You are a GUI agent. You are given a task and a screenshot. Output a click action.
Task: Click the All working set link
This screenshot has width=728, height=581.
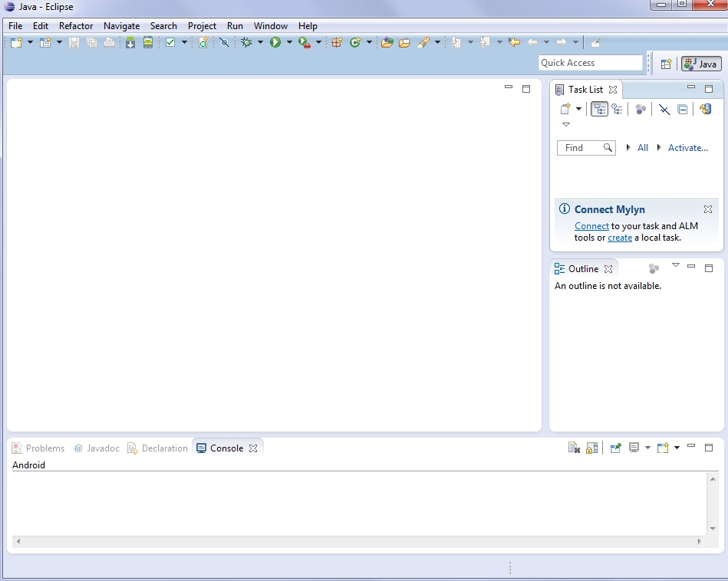[x=643, y=148]
